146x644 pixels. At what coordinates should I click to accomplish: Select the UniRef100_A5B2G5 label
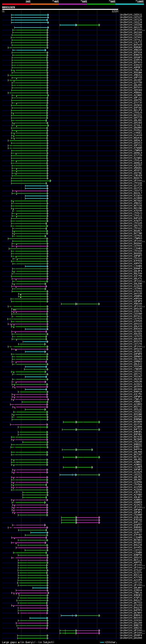click(131, 50)
